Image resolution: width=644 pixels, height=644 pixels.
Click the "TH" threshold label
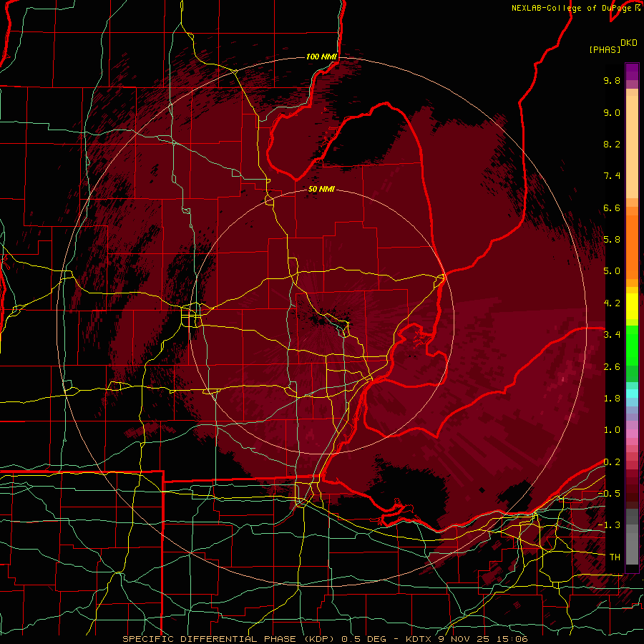click(615, 557)
